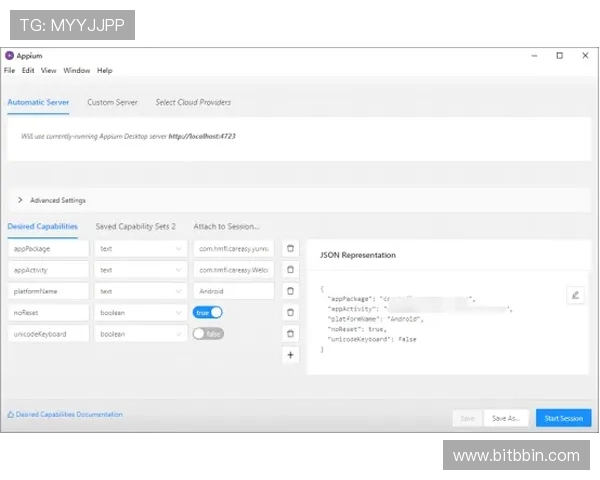Screen dimensions: 600x480
Task: Click trash icon for platformName row
Action: (x=290, y=291)
